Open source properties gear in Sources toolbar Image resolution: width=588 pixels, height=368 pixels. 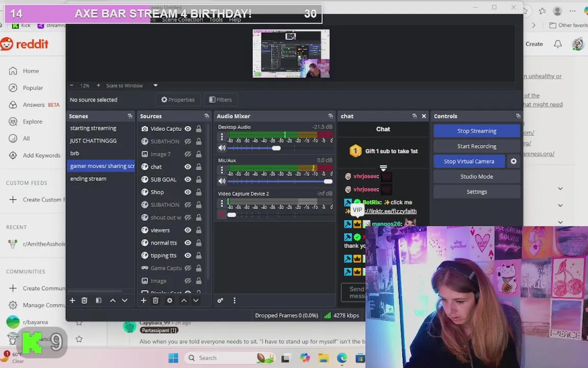(x=169, y=301)
